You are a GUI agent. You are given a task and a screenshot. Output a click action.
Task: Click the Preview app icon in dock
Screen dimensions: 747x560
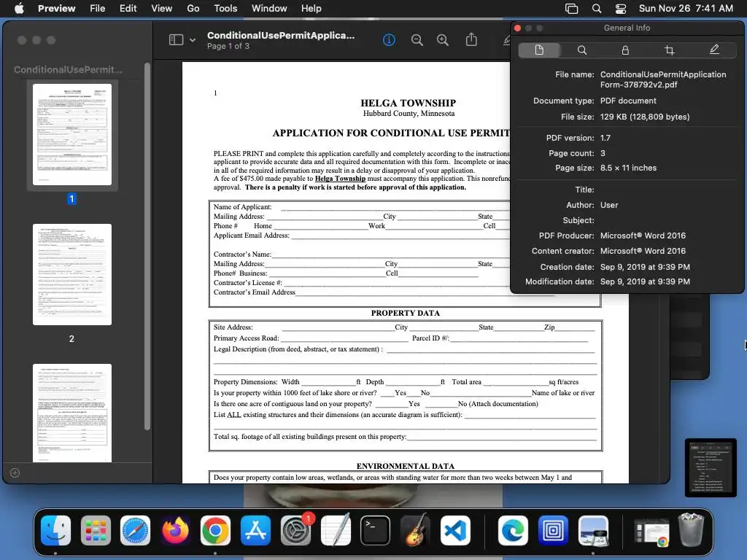pyautogui.click(x=593, y=530)
